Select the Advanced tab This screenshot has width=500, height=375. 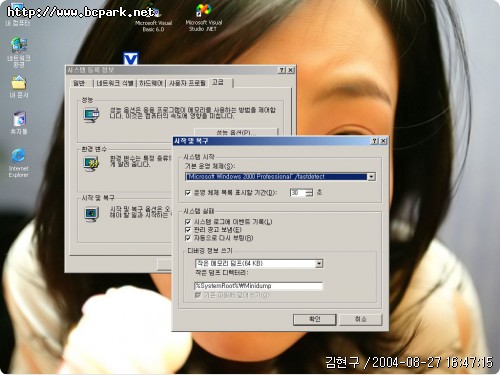(x=220, y=82)
